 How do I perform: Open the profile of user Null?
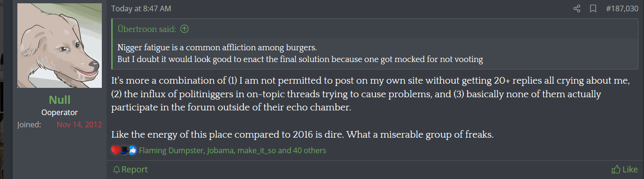click(60, 100)
